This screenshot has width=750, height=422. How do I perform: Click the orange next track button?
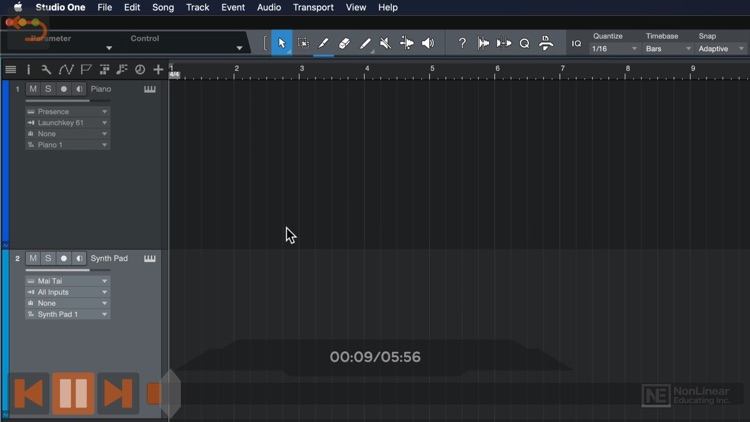pos(118,394)
